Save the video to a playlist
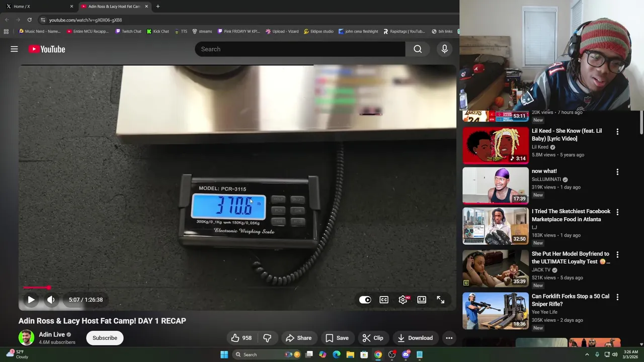This screenshot has width=644, height=362. pos(337,338)
